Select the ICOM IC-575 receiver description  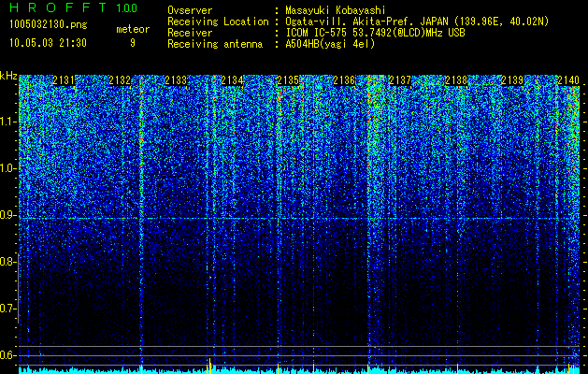pos(375,33)
